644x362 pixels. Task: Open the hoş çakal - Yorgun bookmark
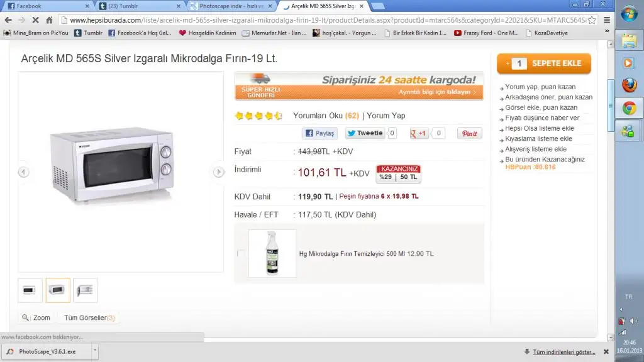click(x=344, y=33)
